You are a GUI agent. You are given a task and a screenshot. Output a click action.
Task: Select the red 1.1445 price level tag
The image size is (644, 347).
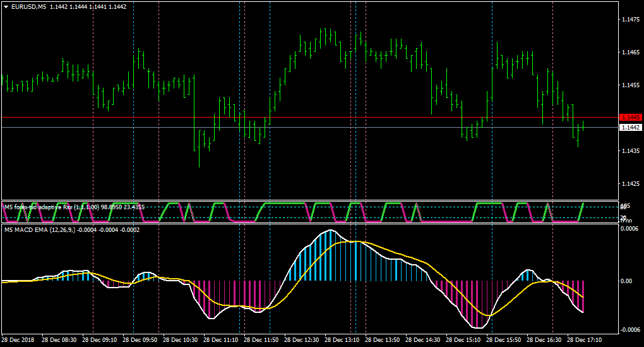coord(631,118)
